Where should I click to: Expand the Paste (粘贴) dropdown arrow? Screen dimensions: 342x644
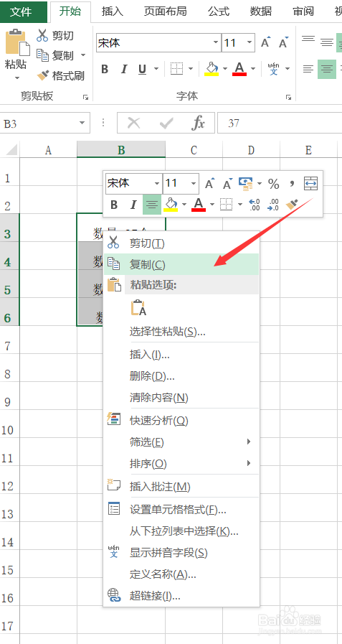tap(16, 78)
